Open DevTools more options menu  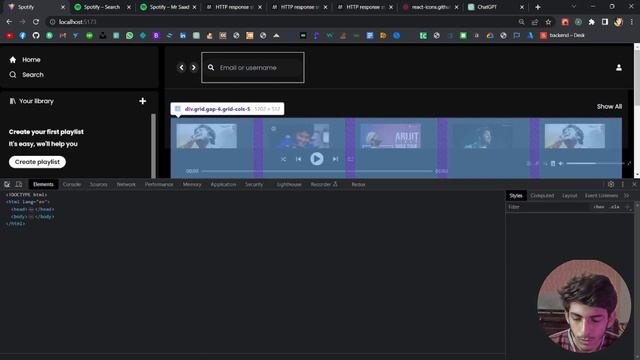(x=623, y=184)
